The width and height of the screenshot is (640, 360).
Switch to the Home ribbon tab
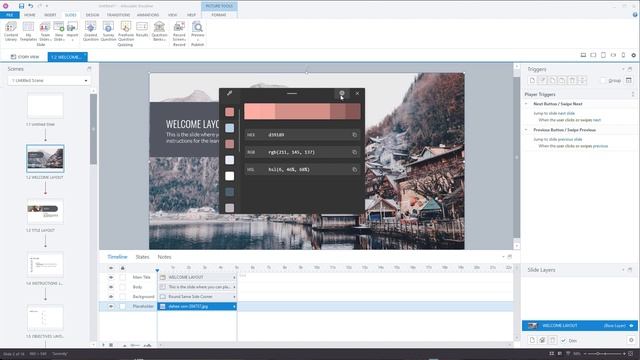pos(30,15)
